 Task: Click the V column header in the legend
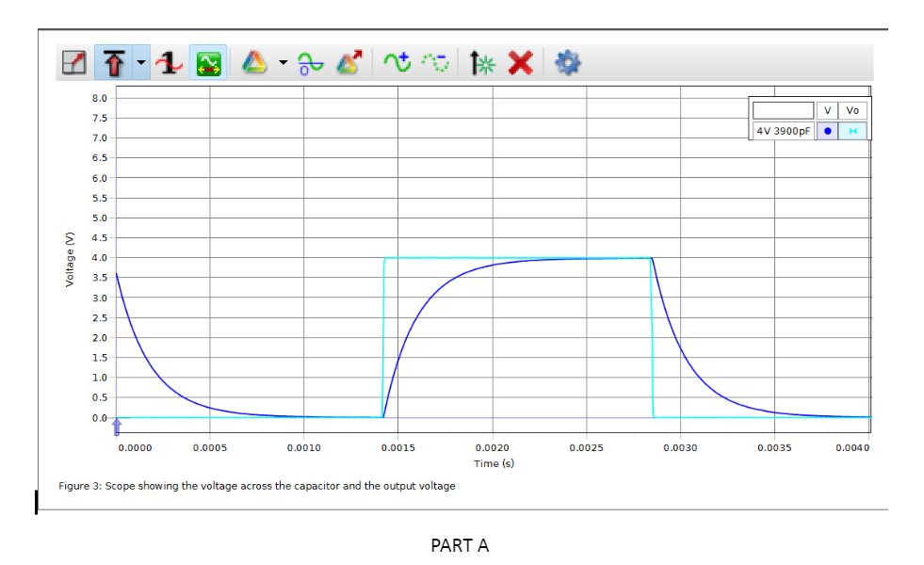click(827, 110)
